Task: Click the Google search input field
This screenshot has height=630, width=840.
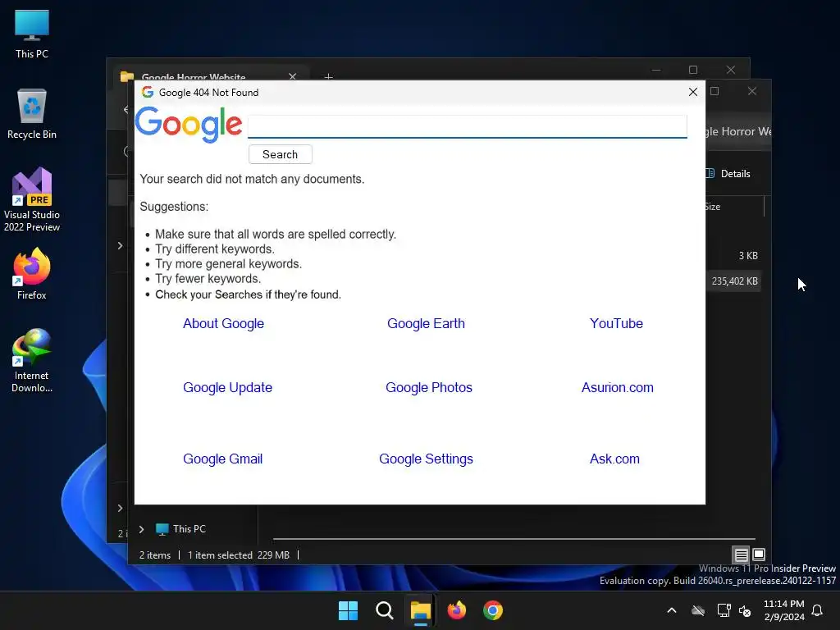Action: pyautogui.click(x=467, y=126)
